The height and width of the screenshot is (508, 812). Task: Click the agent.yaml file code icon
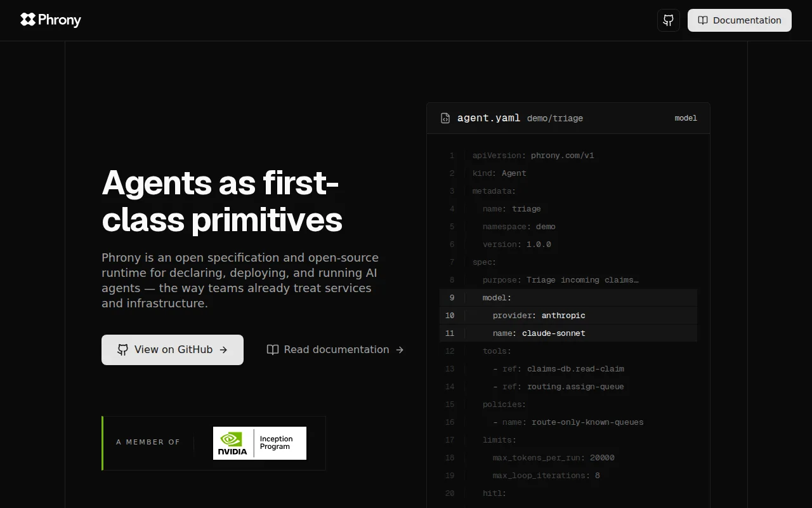(445, 118)
